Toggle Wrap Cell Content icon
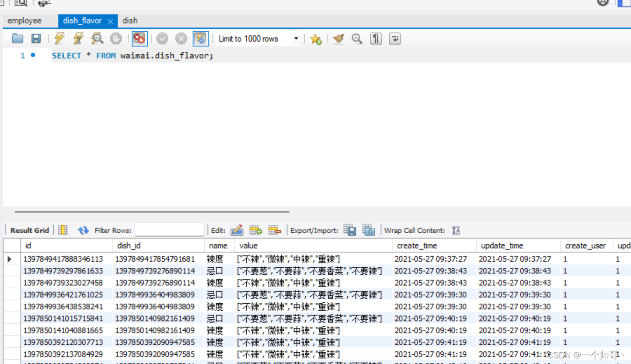Screen dimensions: 631x364 (x=456, y=230)
